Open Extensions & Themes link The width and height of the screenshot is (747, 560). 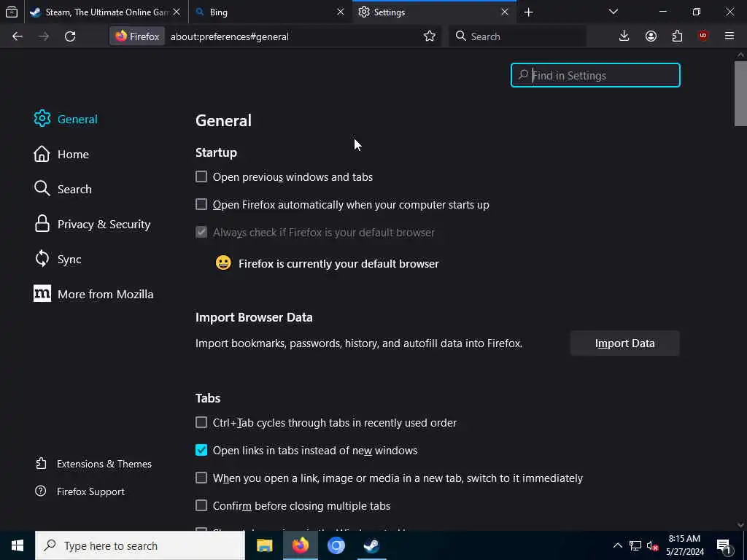94,464
